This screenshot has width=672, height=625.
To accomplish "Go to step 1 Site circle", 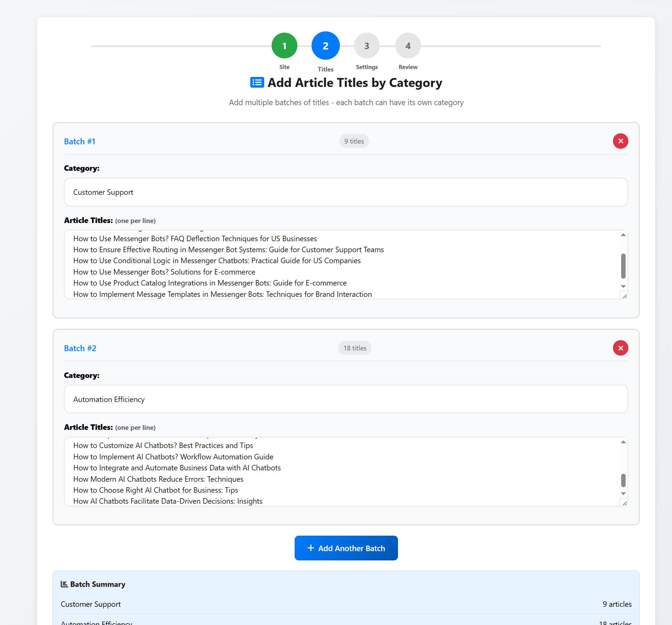I will coord(284,46).
